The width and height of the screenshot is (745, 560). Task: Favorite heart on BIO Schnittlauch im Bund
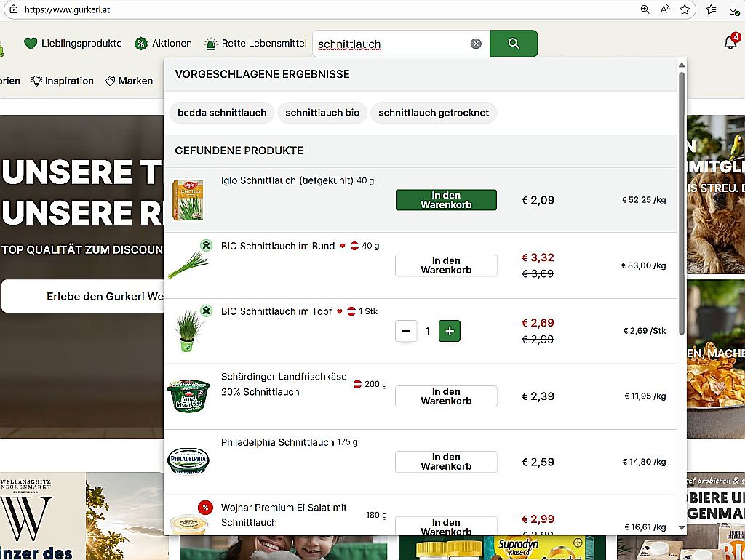343,246
